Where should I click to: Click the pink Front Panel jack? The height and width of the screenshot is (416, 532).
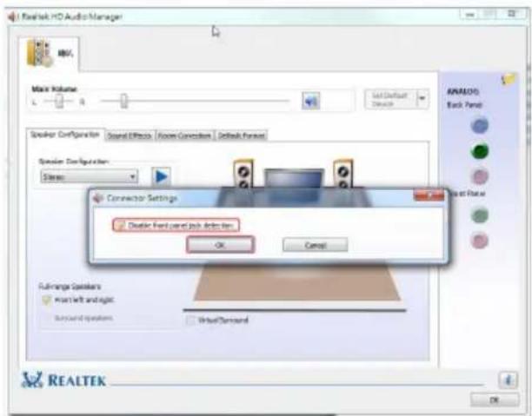[480, 241]
